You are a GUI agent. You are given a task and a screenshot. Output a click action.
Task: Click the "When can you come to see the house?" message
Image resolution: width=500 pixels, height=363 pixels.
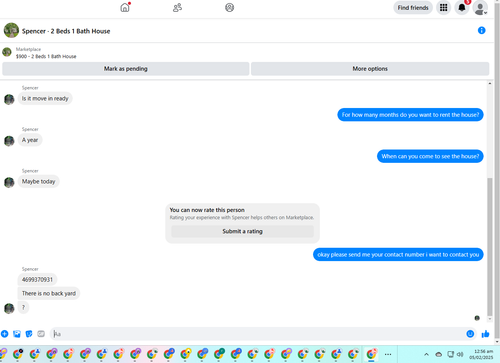click(430, 156)
